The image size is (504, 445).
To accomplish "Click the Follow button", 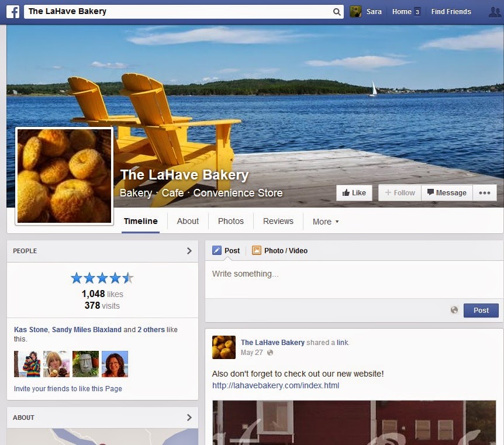I will [400, 193].
